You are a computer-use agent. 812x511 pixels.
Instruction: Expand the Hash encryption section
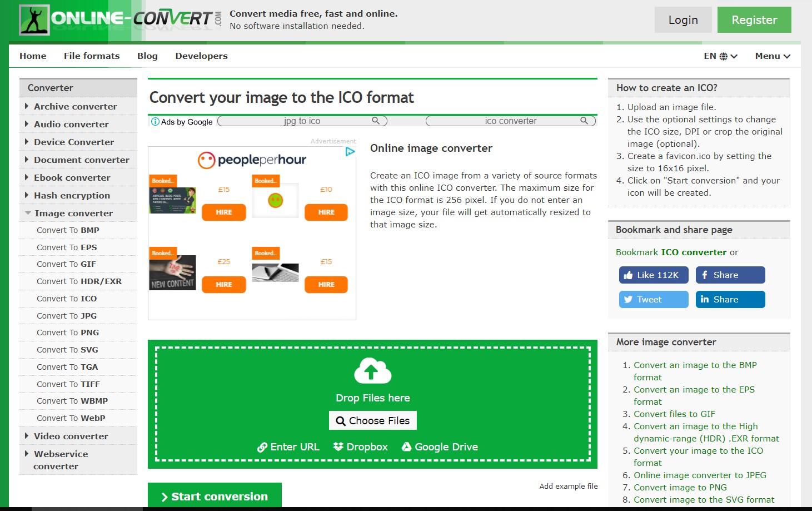pos(78,195)
